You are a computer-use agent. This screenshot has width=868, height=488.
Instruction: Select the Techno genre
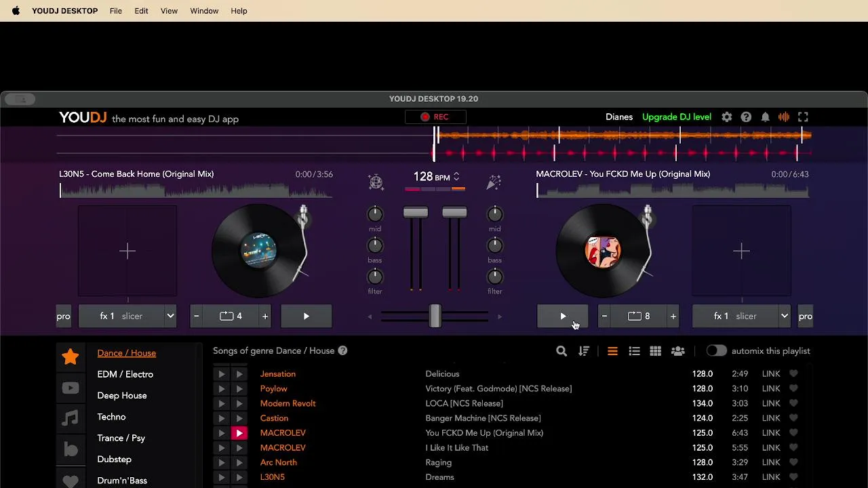[x=111, y=417]
